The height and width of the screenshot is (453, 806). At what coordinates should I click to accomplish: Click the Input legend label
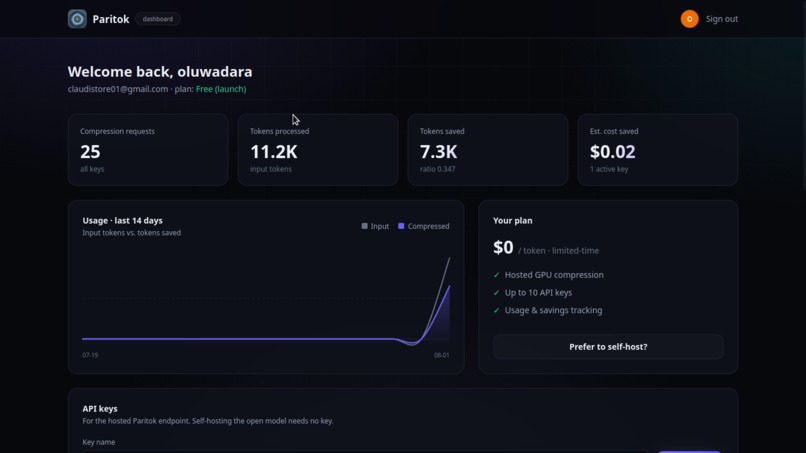pyautogui.click(x=380, y=226)
